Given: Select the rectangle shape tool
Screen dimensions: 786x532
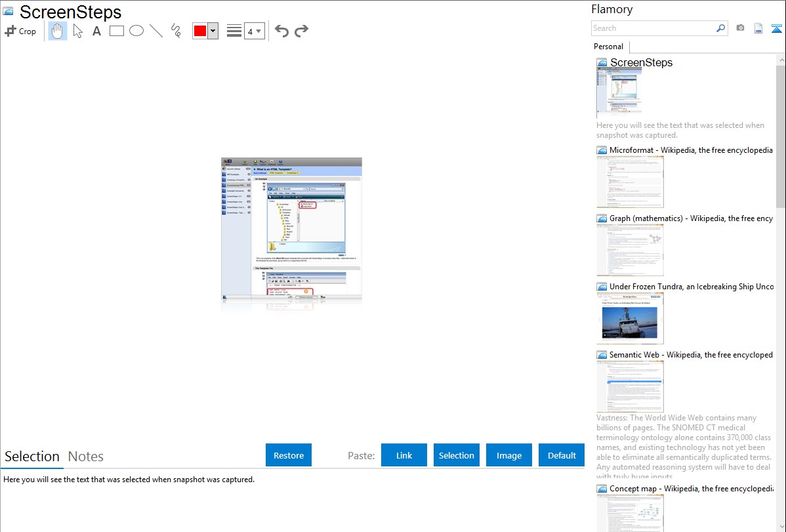Looking at the screenshot, I should pyautogui.click(x=117, y=31).
